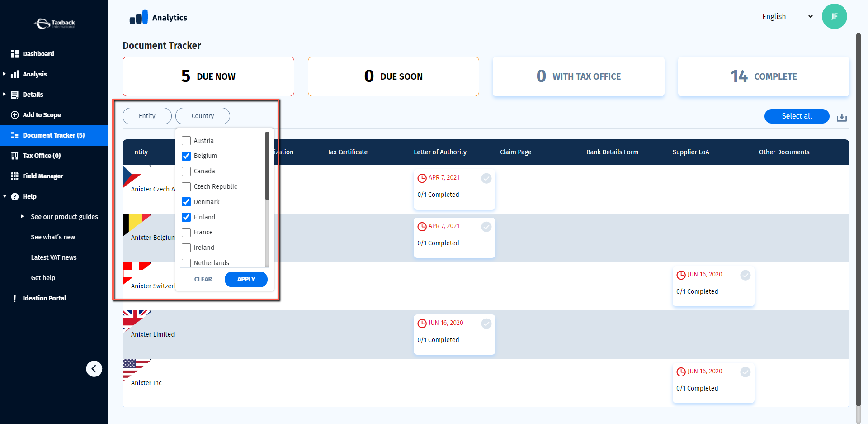Open the Get help link

pos(43,278)
